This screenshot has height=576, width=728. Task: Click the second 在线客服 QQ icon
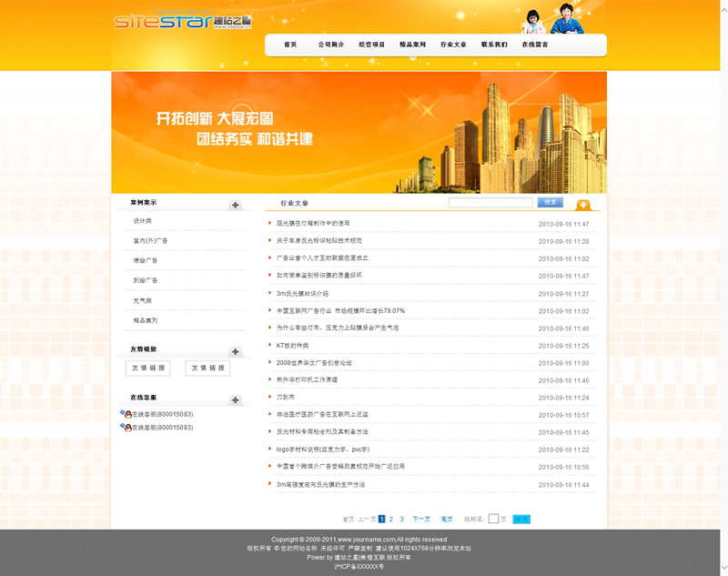126,427
